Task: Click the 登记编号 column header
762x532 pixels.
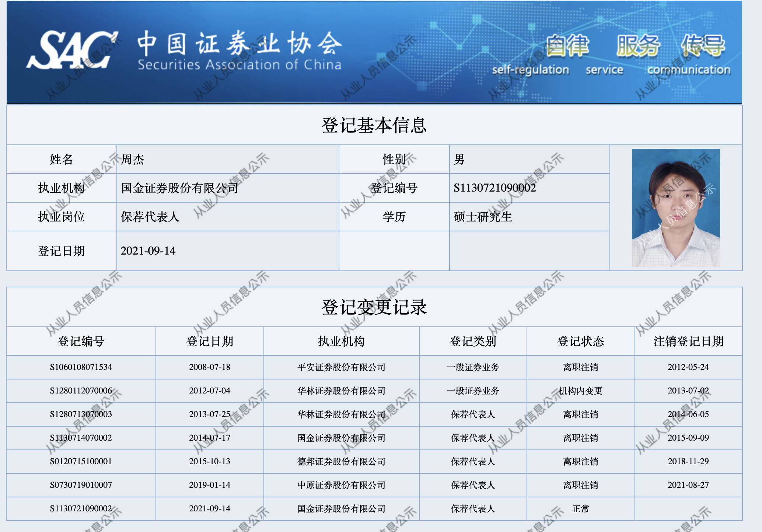Action: [81, 341]
